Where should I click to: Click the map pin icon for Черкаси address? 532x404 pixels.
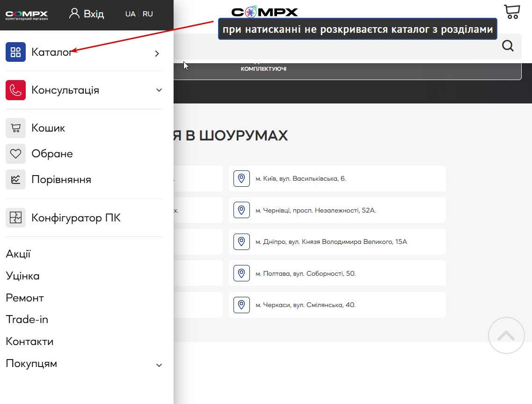(241, 305)
